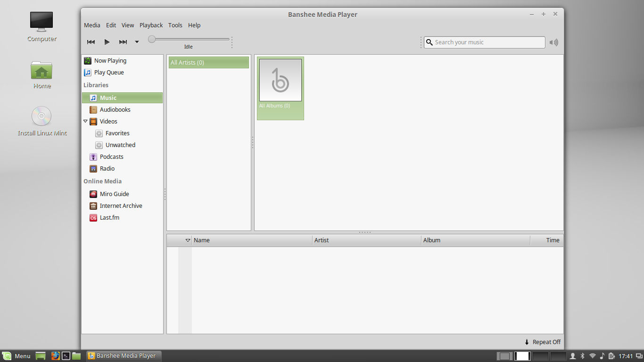Viewport: 644px width, 362px height.
Task: Open the Edit menu
Action: 111,25
